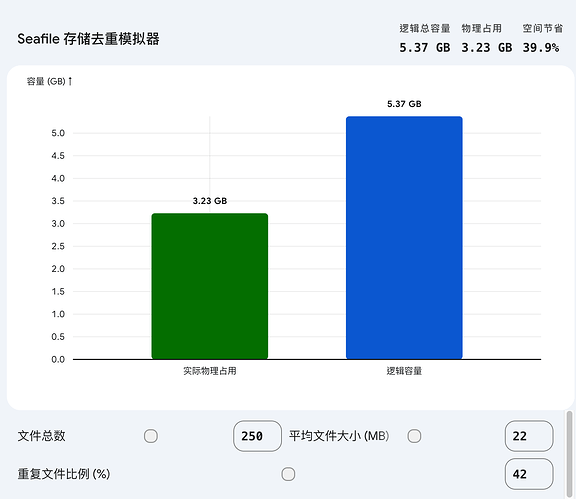Click the 39.9% savings value
The height and width of the screenshot is (499, 576).
click(x=541, y=47)
